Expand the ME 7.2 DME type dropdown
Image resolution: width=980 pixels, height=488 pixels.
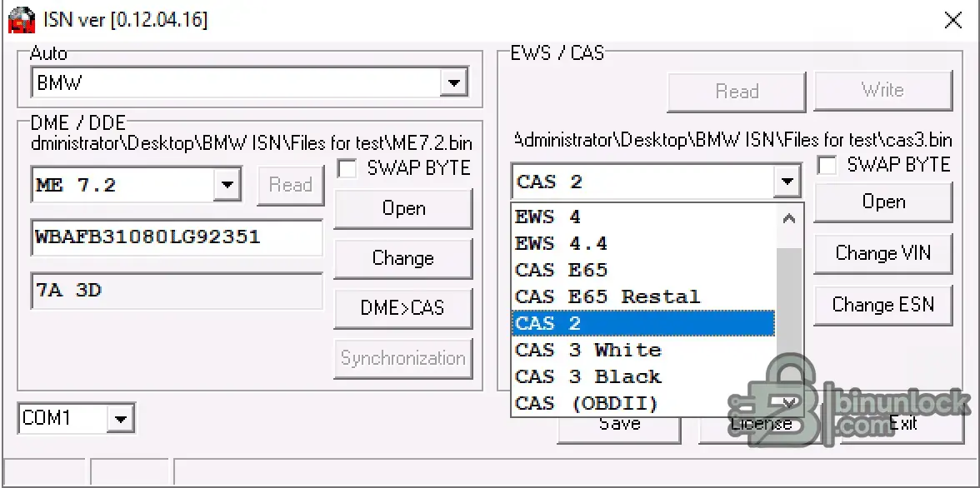[x=227, y=184]
